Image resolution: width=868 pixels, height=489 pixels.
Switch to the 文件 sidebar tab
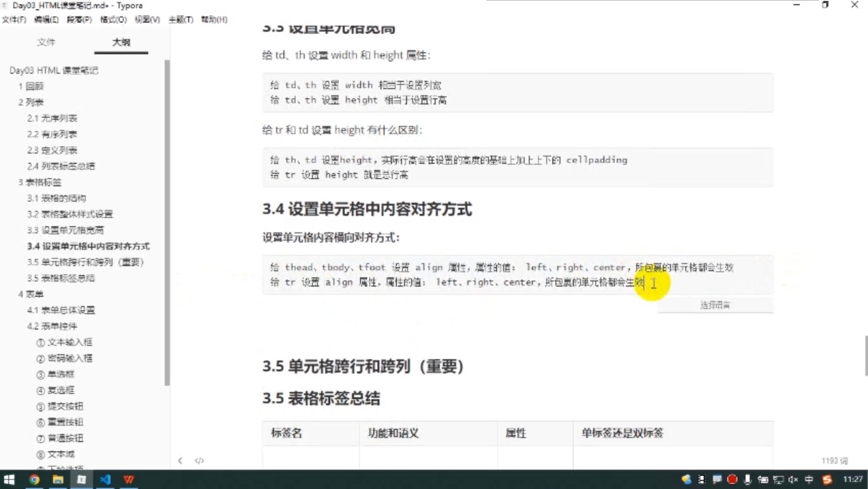click(46, 42)
